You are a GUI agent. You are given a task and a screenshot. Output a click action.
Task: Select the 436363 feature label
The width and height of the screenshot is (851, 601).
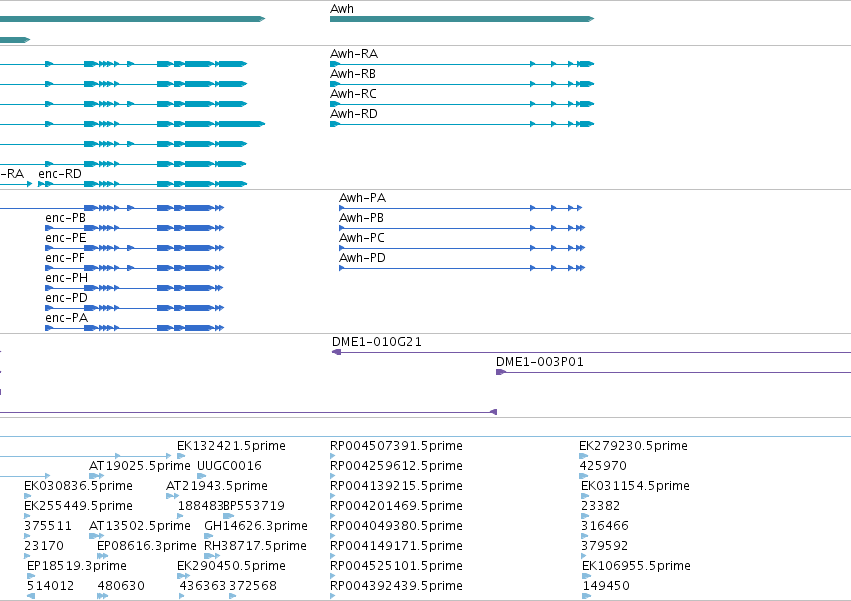point(202,586)
